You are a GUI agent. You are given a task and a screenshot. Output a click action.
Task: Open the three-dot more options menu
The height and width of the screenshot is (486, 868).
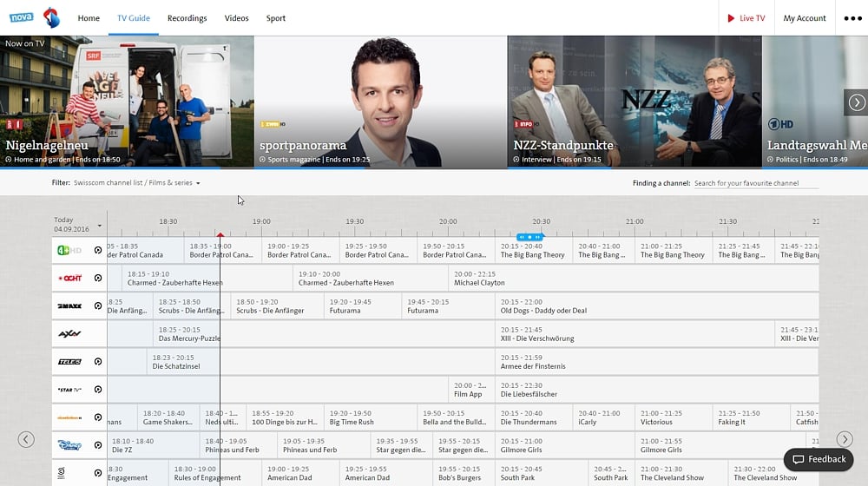tap(852, 18)
